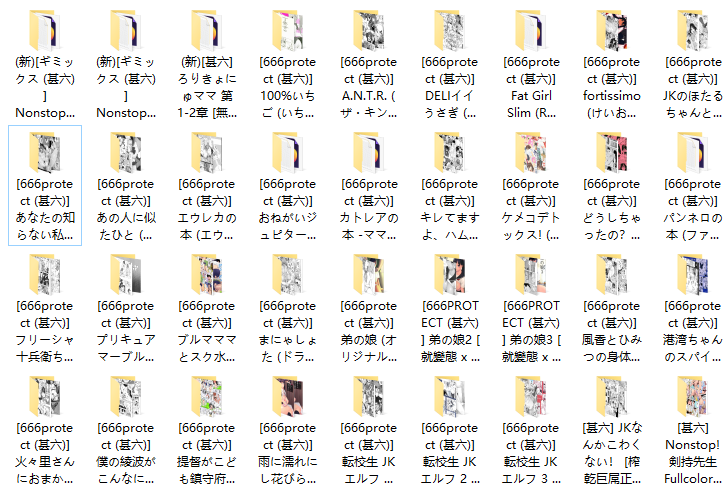
Task: Click the fortissimo folder icon
Action: (x=612, y=31)
